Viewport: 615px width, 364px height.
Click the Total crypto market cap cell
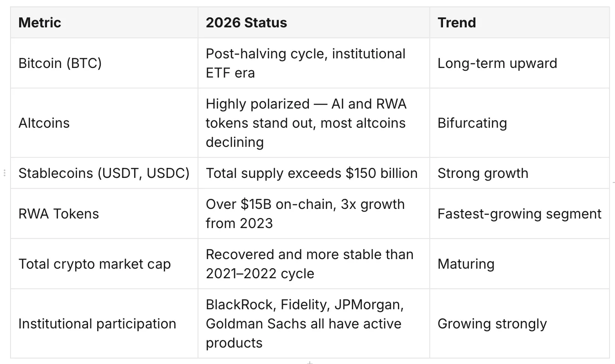click(104, 264)
